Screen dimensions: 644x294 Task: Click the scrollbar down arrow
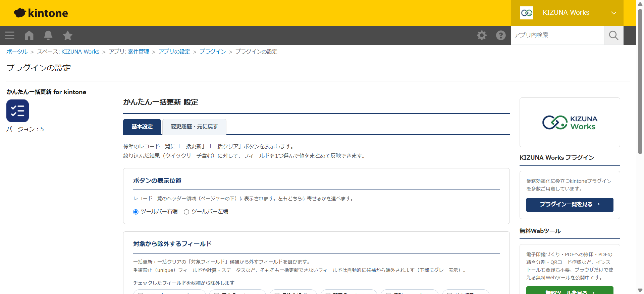tap(640, 290)
